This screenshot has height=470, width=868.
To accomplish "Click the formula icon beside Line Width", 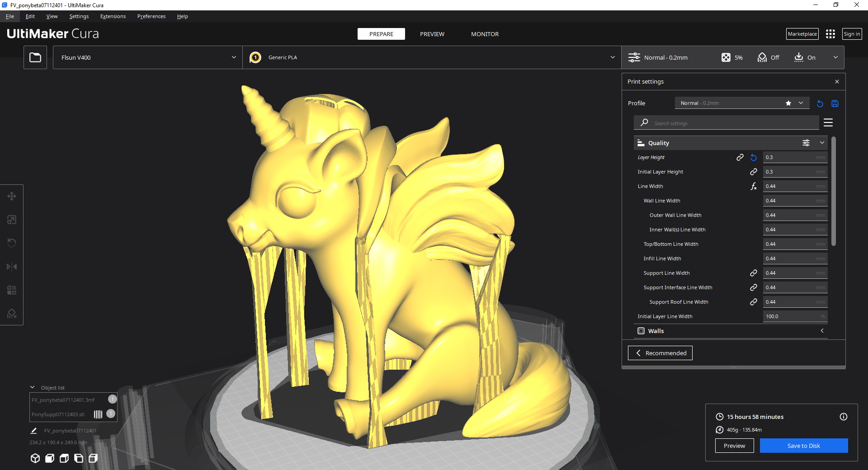I will [754, 186].
